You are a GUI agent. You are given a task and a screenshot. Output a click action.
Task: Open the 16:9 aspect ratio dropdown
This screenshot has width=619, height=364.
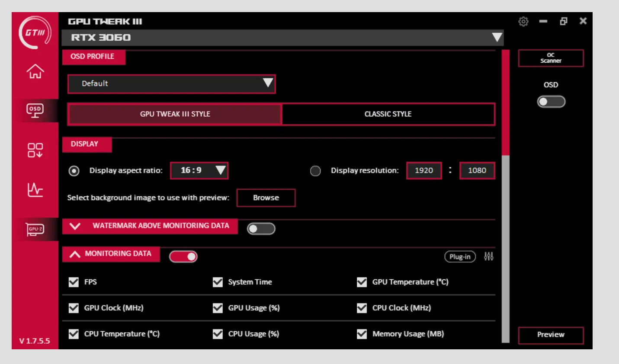click(x=199, y=170)
